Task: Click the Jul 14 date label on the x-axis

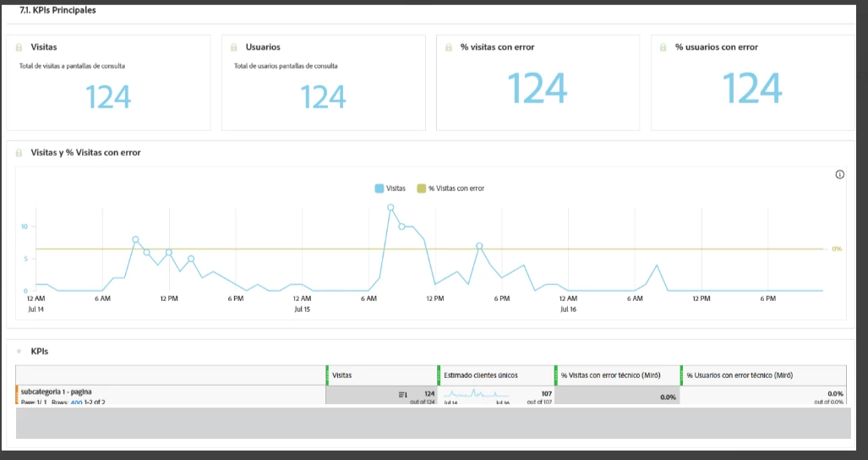Action: (x=36, y=309)
